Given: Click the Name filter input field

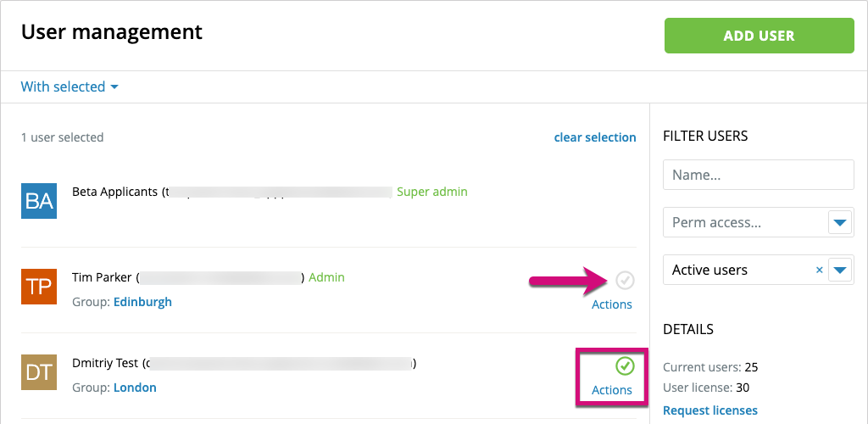Looking at the screenshot, I should point(758,176).
